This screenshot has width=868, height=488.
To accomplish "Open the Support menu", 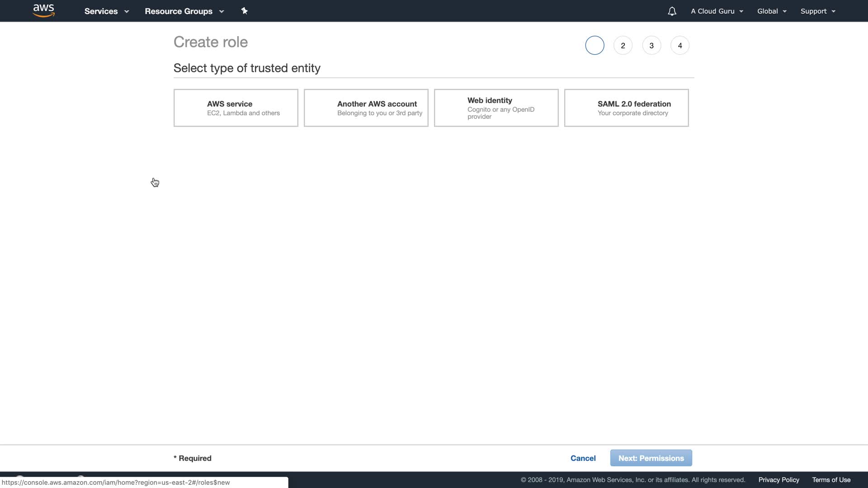I will (817, 11).
